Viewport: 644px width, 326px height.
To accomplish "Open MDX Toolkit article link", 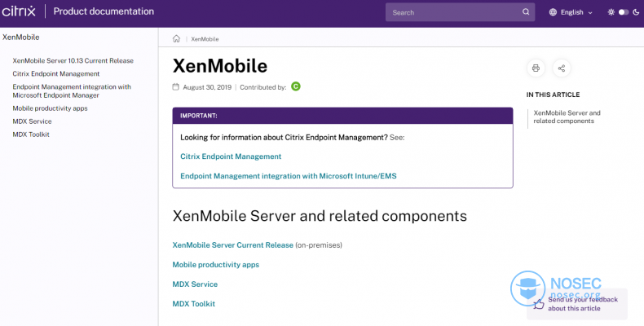I will tap(194, 304).
